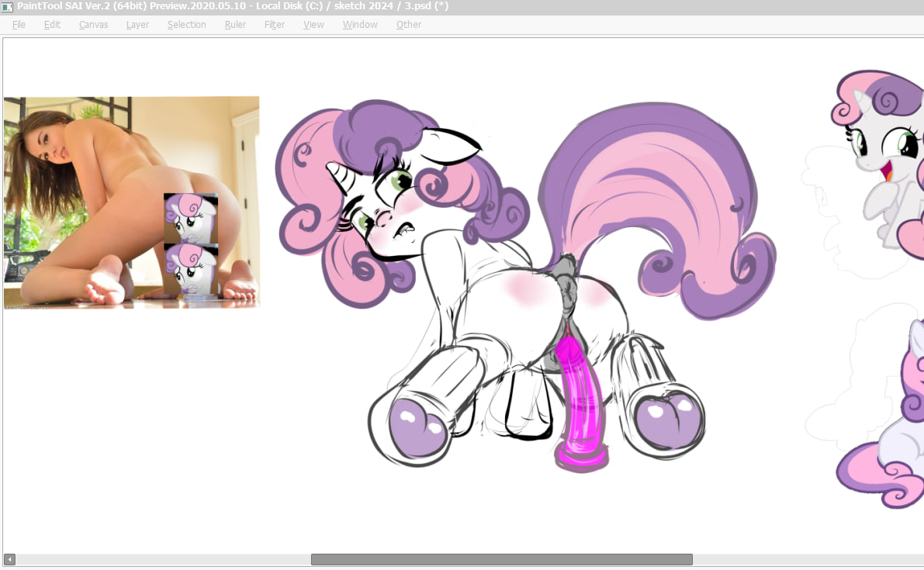Open the View menu
The height and width of the screenshot is (570, 924).
pos(313,25)
